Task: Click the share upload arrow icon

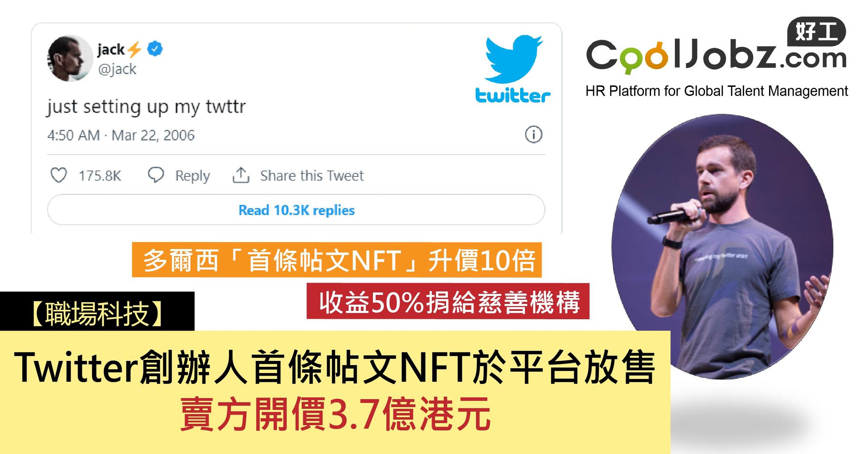Action: coord(241,175)
